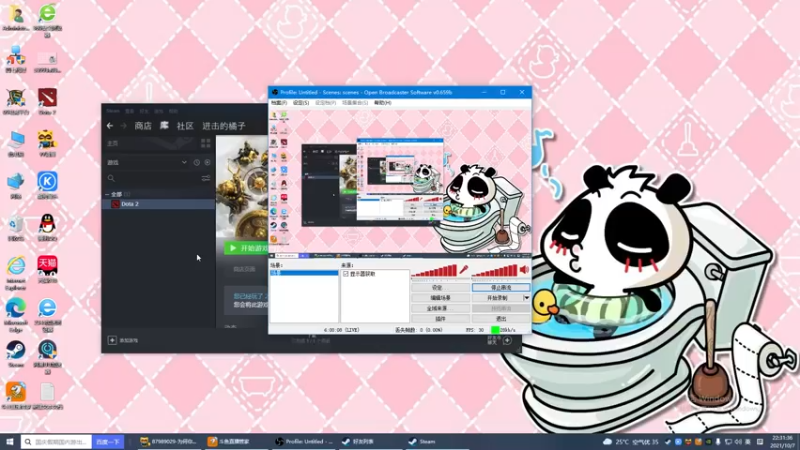Click the 插件 button in OBS

coord(440,318)
